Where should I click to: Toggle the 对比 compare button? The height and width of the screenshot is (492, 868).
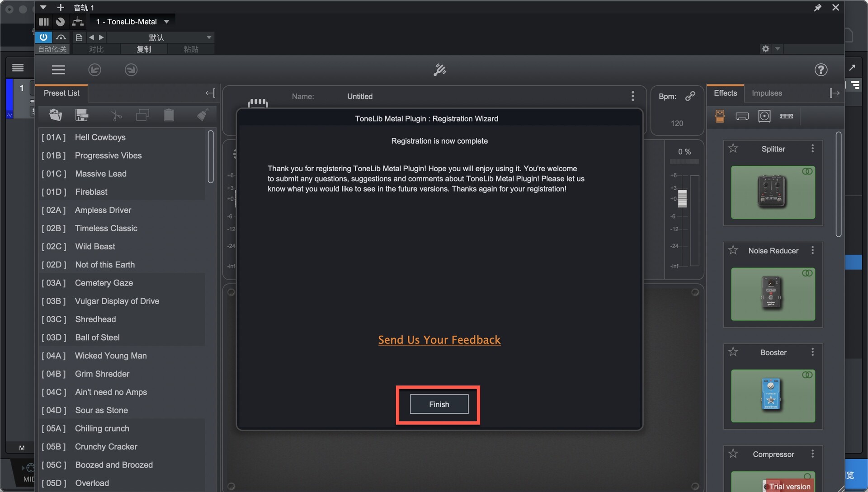click(96, 49)
